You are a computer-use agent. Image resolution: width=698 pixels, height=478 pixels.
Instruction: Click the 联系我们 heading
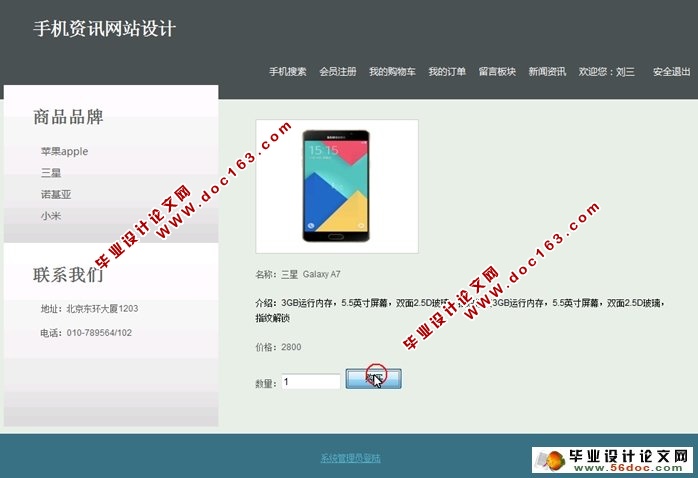[x=68, y=275]
